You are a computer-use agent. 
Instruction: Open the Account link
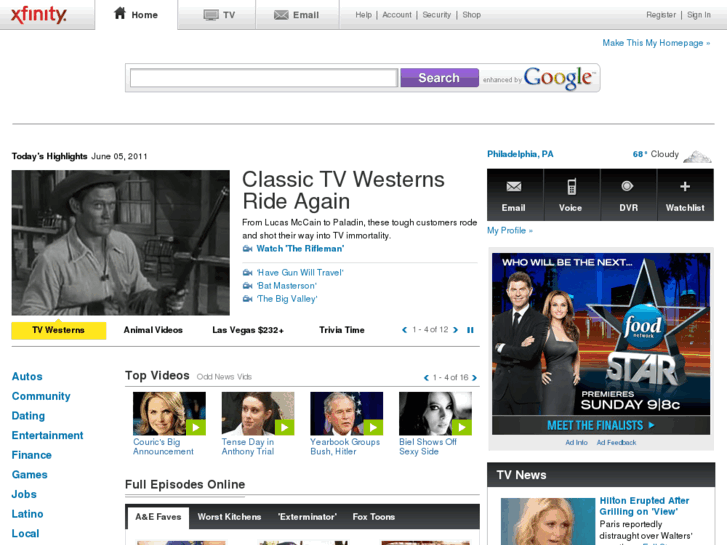(396, 15)
